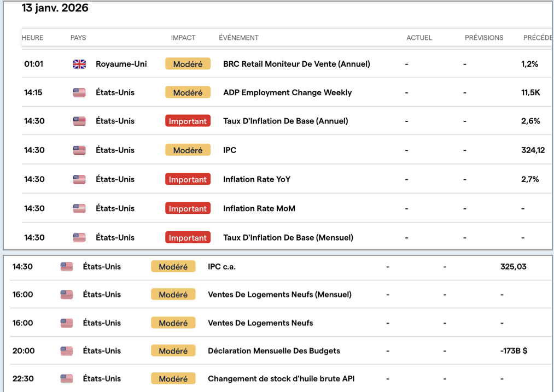This screenshot has height=392, width=554.
Task: Click the US flag in the 20:00 row
Action: [x=66, y=350]
